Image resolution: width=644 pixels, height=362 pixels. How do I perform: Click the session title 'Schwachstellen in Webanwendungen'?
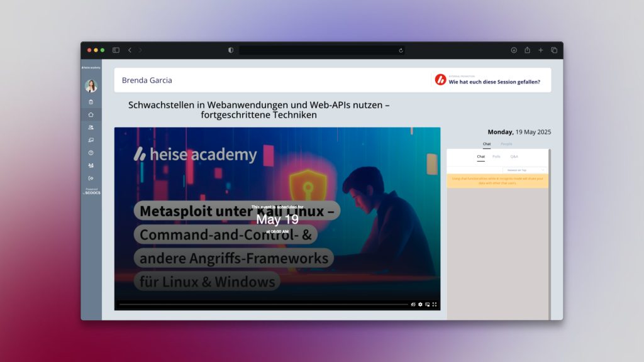(x=258, y=110)
